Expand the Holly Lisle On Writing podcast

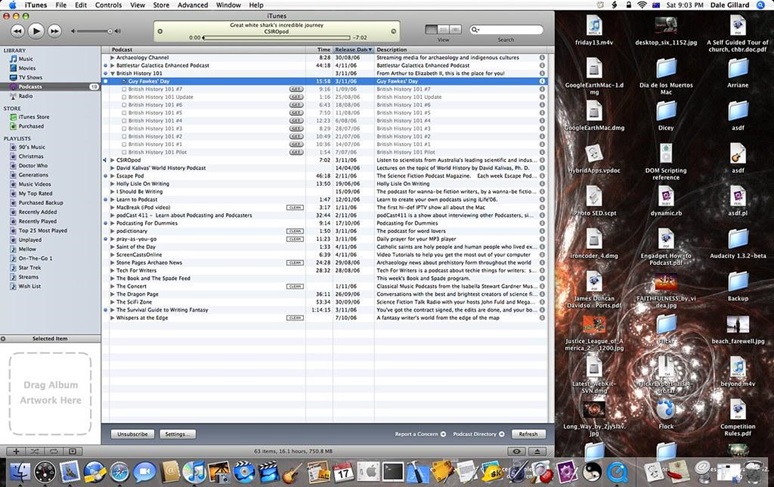coord(112,184)
